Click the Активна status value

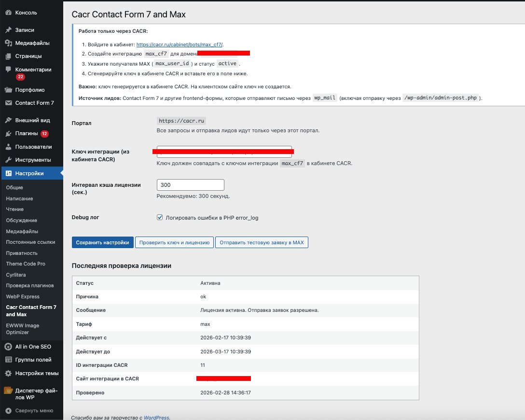tap(210, 283)
